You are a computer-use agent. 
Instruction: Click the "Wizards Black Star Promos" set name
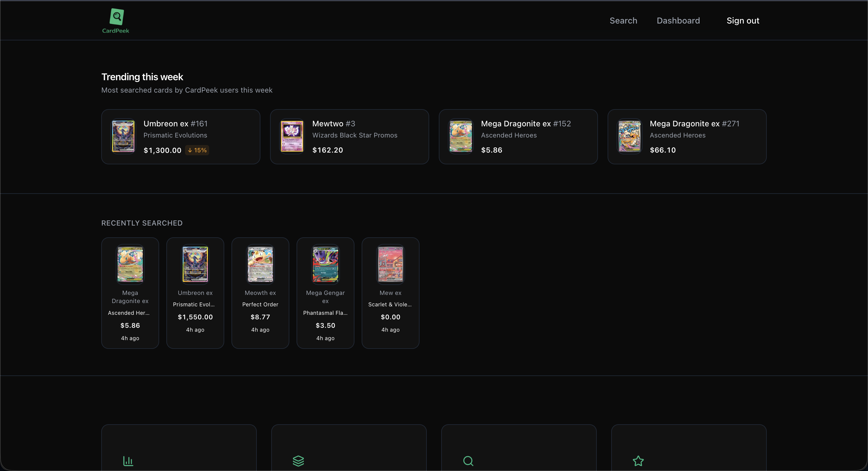[x=355, y=135]
